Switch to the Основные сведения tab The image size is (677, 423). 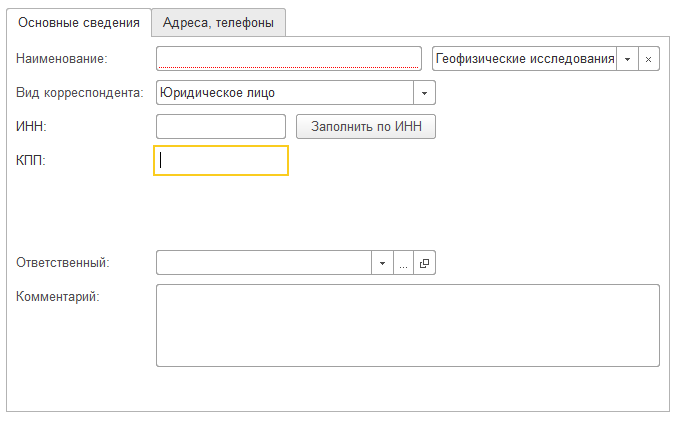coord(79,22)
